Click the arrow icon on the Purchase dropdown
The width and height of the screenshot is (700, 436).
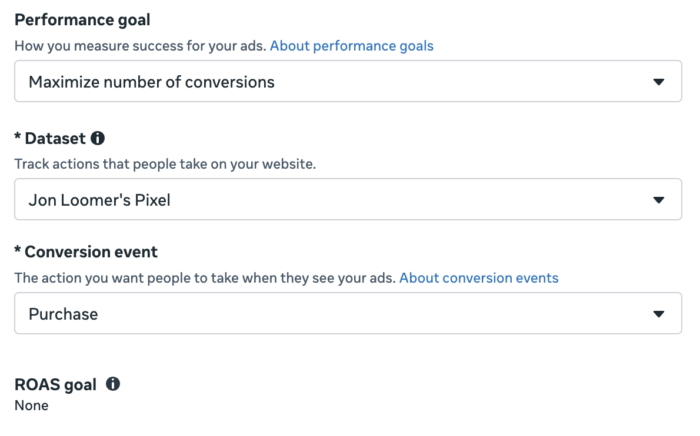pyautogui.click(x=658, y=314)
